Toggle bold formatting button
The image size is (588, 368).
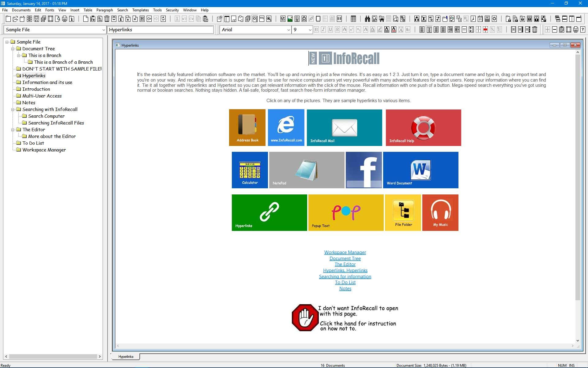point(316,30)
